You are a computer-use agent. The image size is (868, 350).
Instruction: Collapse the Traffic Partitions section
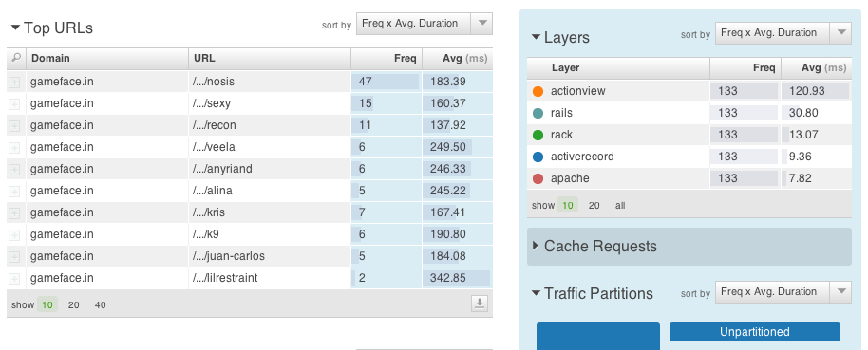(536, 293)
